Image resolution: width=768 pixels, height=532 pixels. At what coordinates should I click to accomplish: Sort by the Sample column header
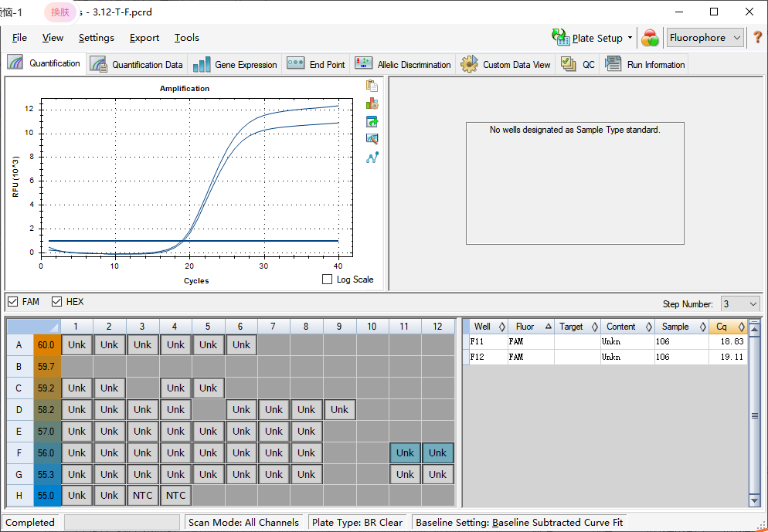[x=681, y=327]
